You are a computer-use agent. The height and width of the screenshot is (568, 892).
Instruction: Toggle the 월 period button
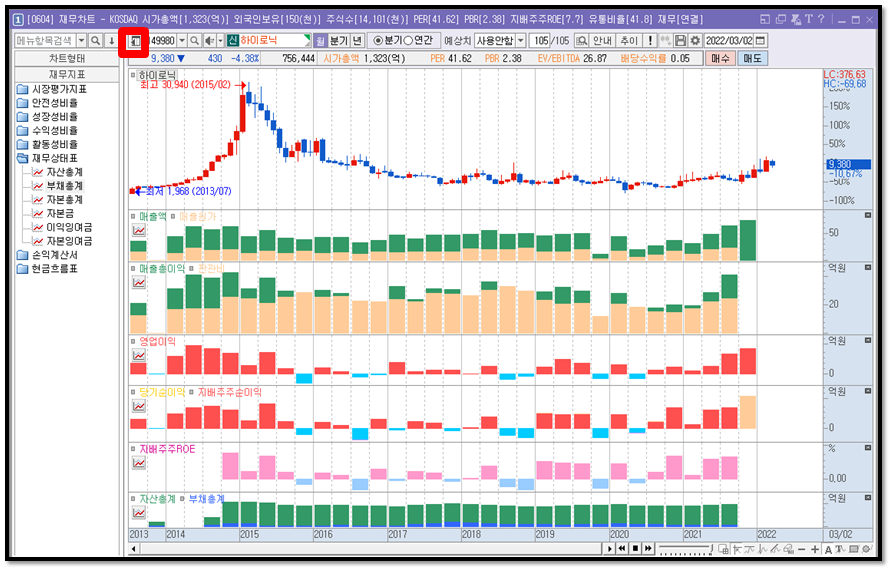click(x=320, y=40)
